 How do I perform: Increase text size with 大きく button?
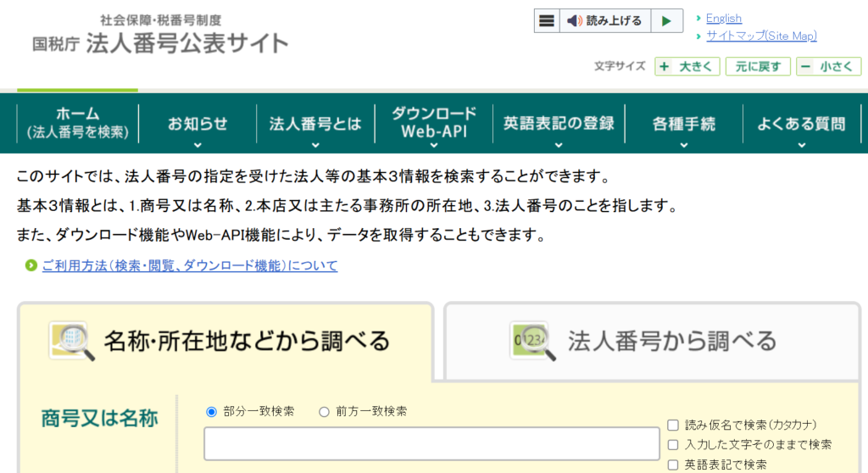click(x=687, y=66)
